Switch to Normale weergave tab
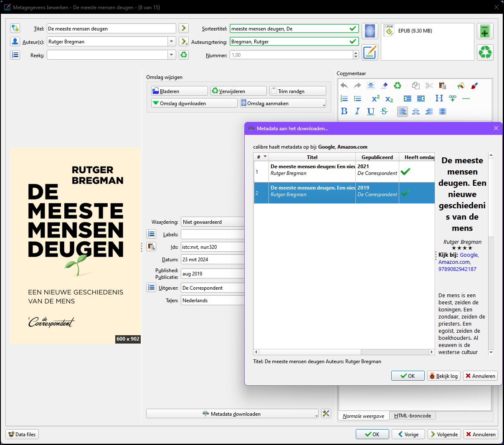Screen dimensions: 504x445 pyautogui.click(x=363, y=416)
